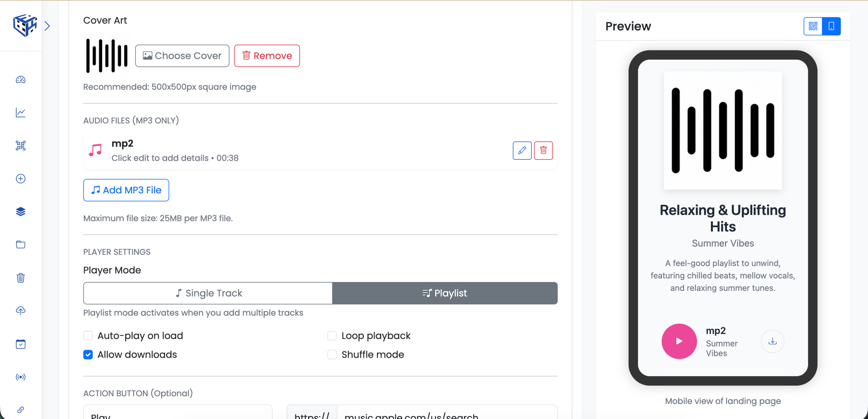868x419 pixels.
Task: Click the plus icon to create new item
Action: pyautogui.click(x=20, y=179)
